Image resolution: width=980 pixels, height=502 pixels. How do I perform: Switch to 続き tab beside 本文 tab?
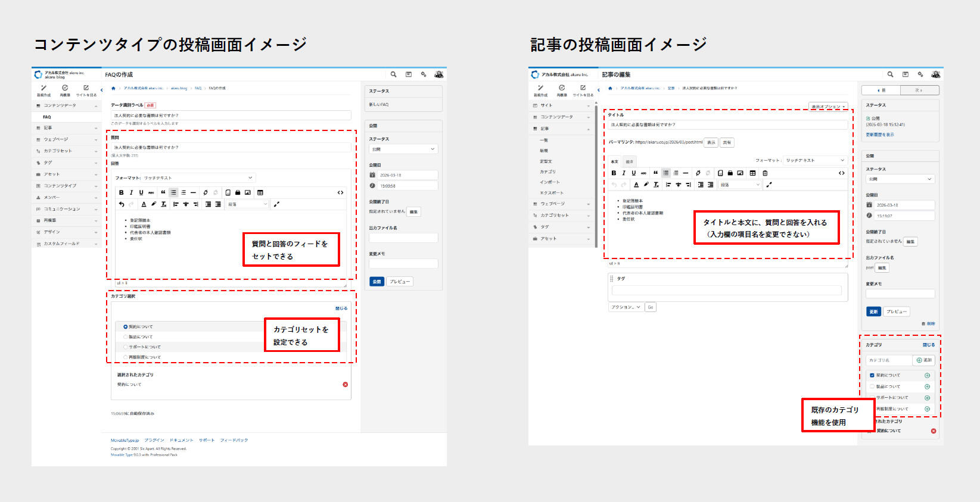(x=629, y=161)
